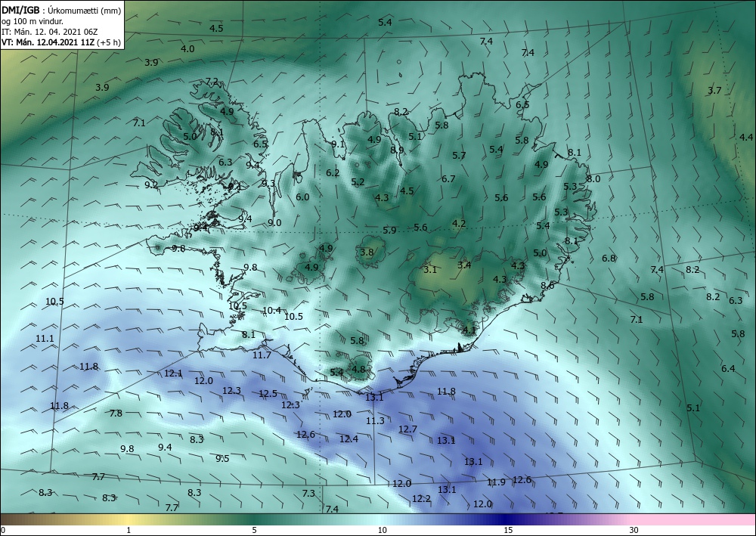Click the map value "11.9"

[x=496, y=482]
